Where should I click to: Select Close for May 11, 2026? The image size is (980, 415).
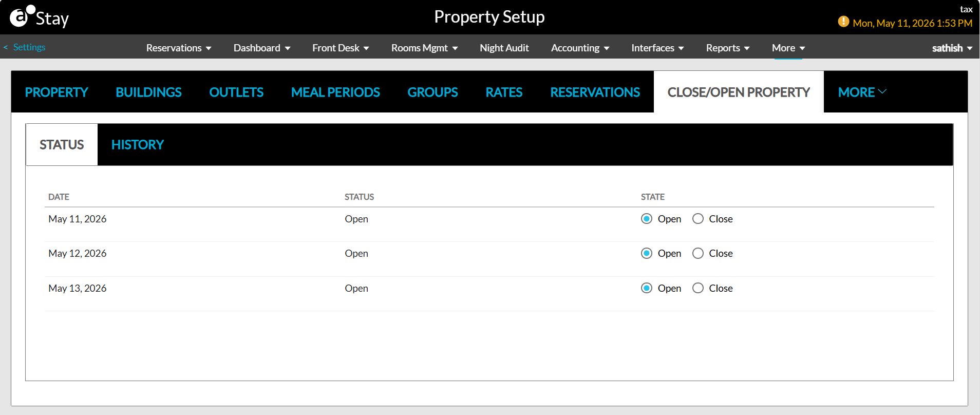698,219
